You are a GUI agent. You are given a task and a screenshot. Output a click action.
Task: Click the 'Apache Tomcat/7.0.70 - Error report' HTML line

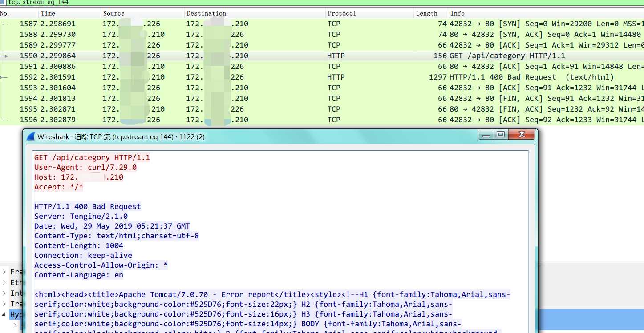tap(272, 294)
